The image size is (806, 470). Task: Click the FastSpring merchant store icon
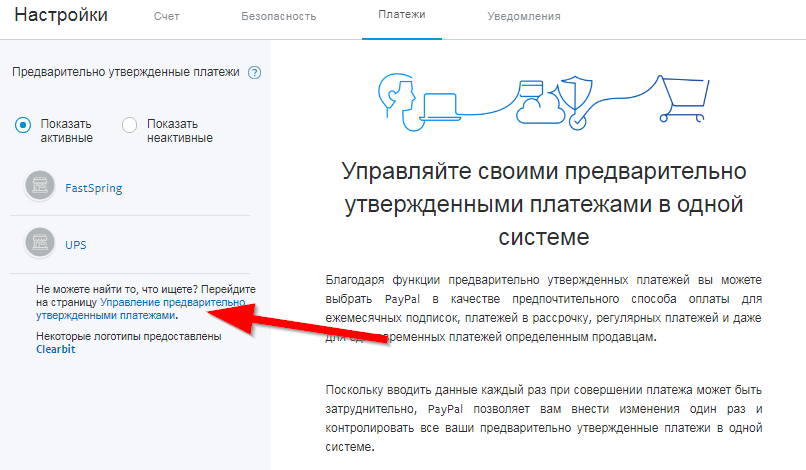[40, 186]
